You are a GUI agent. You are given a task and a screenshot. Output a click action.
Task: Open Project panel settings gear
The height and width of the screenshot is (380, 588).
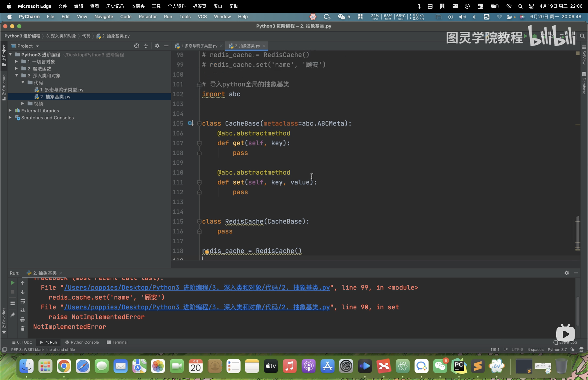(157, 46)
